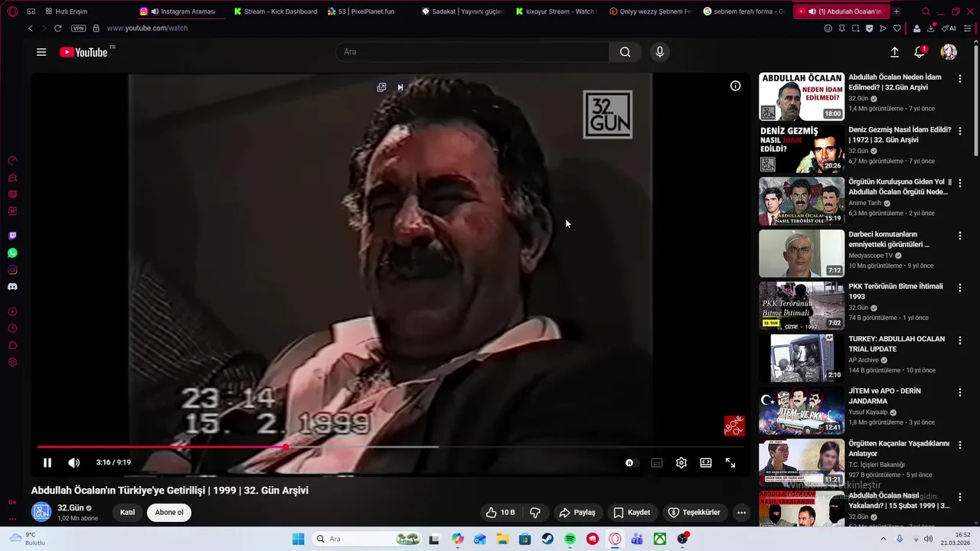980x551 pixels.
Task: Pause the video playback
Action: point(47,462)
